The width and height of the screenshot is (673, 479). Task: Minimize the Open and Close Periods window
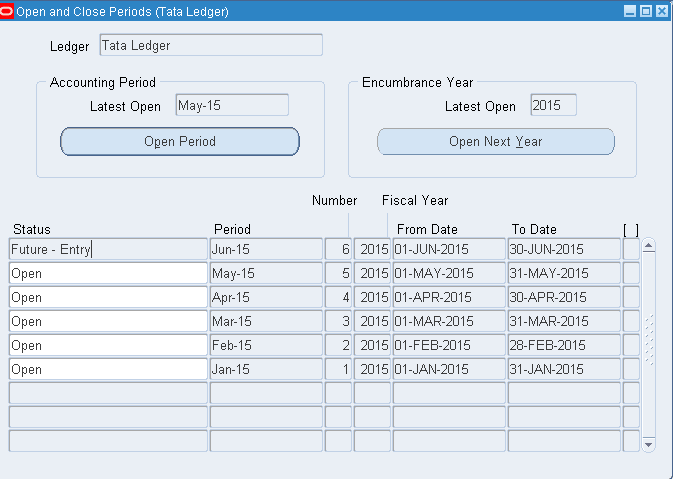click(630, 12)
